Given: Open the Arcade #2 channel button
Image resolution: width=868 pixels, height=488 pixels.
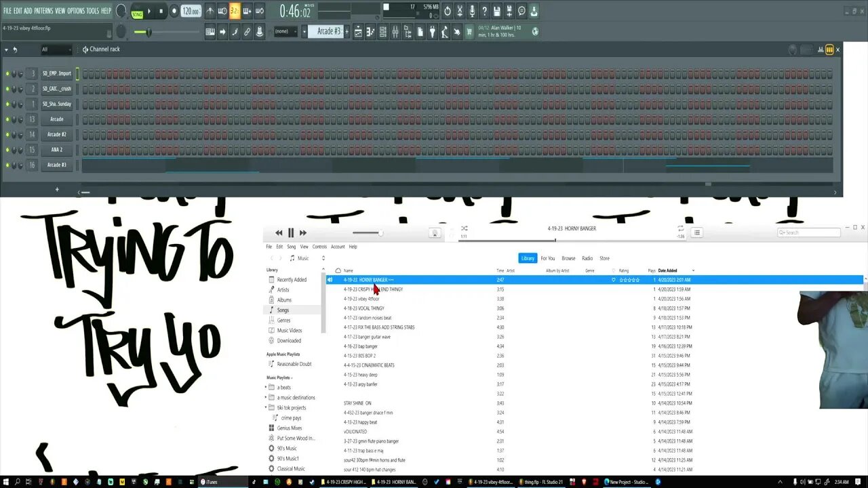Looking at the screenshot, I should [57, 134].
